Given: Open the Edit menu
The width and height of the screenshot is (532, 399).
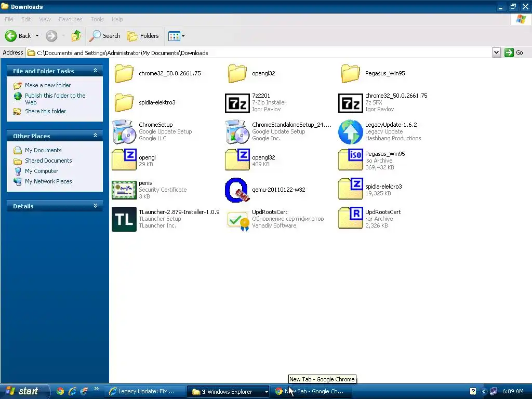Looking at the screenshot, I should [26, 19].
